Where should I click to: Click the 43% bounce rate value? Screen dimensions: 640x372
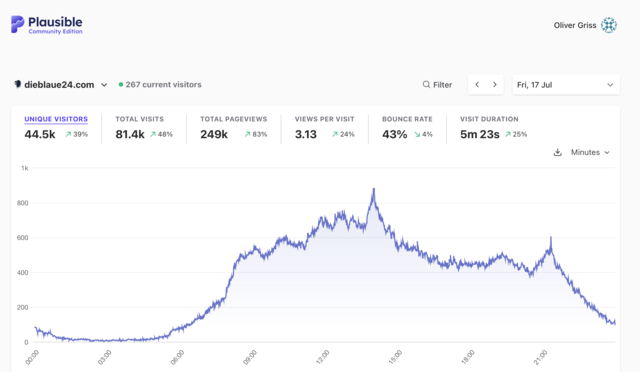[394, 134]
